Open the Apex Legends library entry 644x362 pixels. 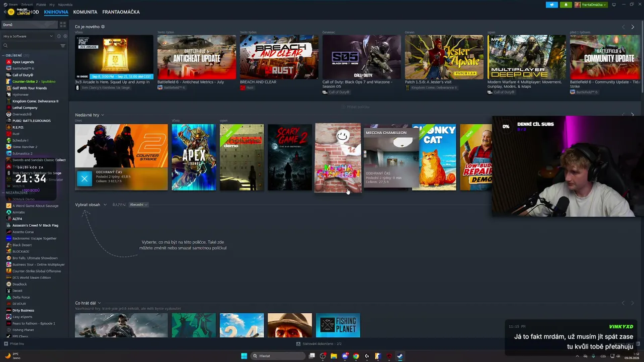click(23, 62)
